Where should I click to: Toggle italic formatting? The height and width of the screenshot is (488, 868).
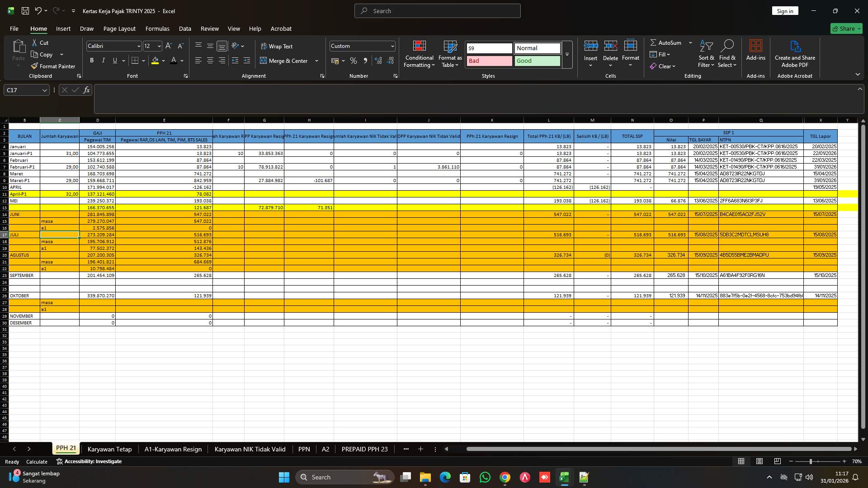[x=103, y=60]
